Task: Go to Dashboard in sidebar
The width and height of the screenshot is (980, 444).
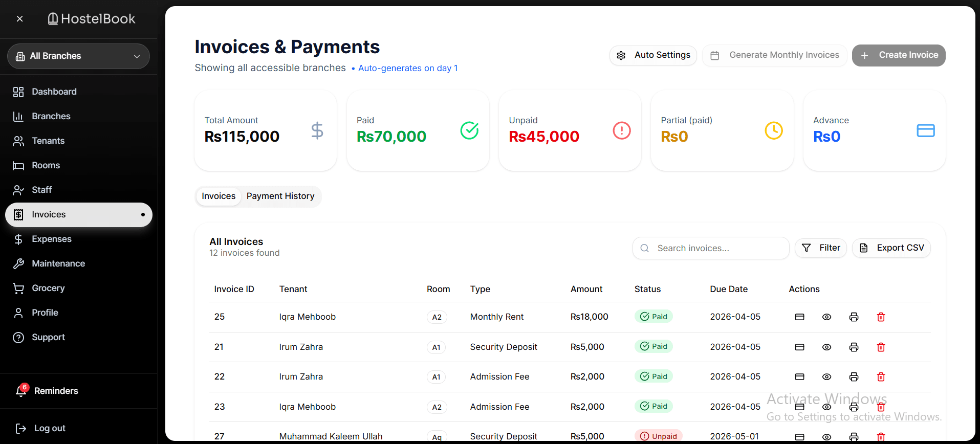Action: [x=78, y=92]
